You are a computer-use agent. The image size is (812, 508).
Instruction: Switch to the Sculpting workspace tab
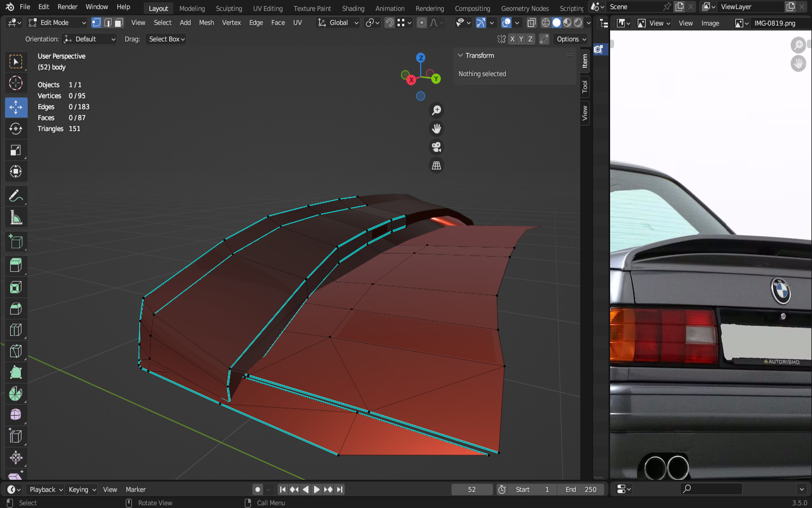[x=228, y=8]
